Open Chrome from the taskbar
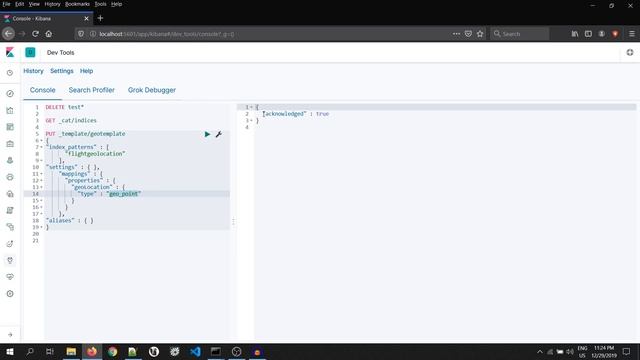This screenshot has width=640, height=360. (112, 351)
